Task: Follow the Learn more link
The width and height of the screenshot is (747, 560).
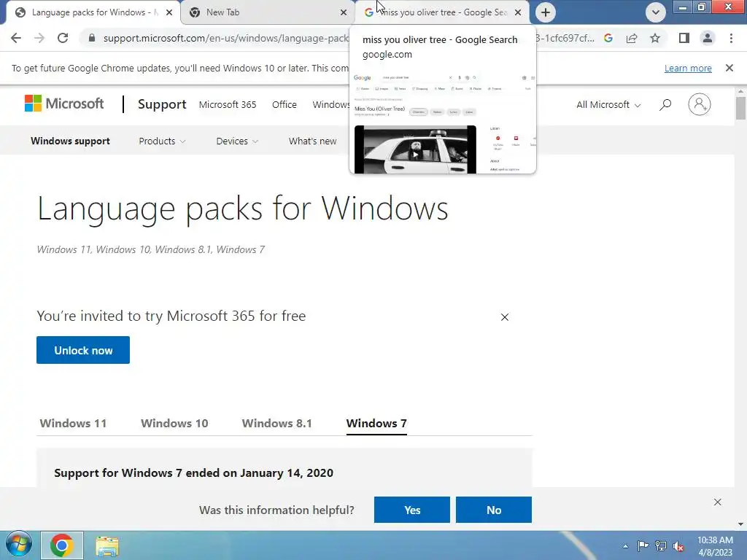Action: (x=688, y=68)
